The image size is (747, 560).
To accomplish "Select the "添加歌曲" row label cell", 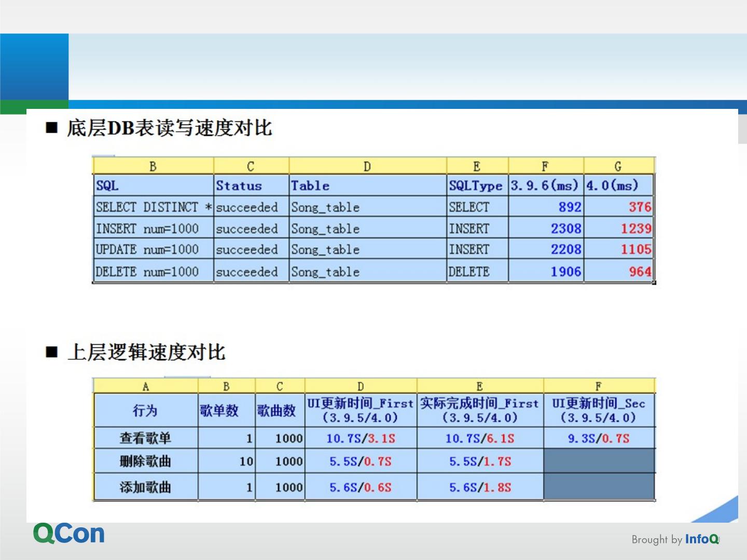I will point(146,487).
